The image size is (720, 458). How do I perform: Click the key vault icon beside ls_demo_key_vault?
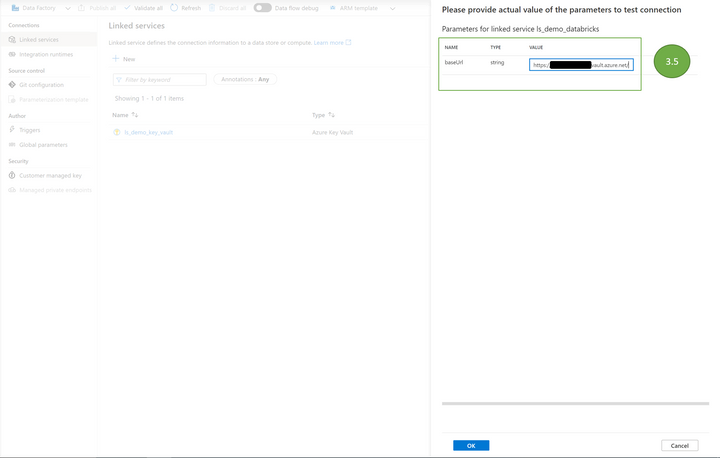click(117, 132)
